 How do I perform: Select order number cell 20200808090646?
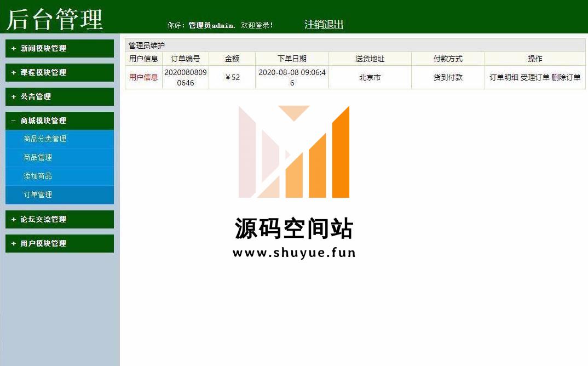[186, 77]
